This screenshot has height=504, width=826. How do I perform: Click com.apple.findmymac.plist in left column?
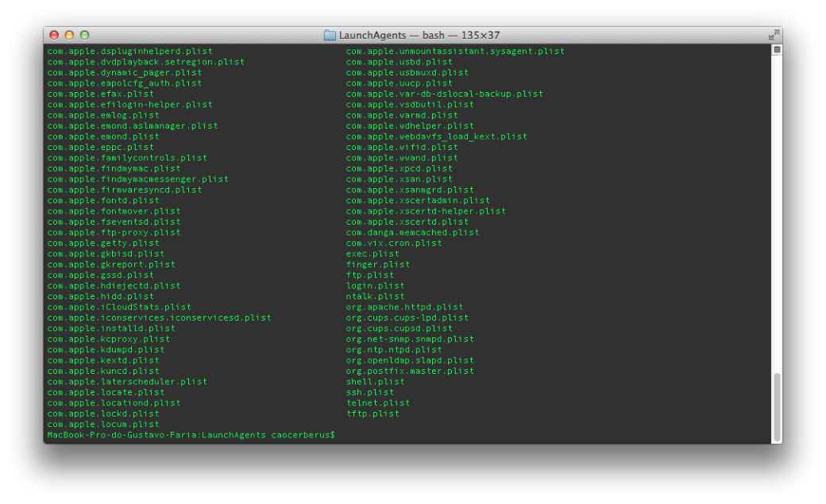point(114,168)
